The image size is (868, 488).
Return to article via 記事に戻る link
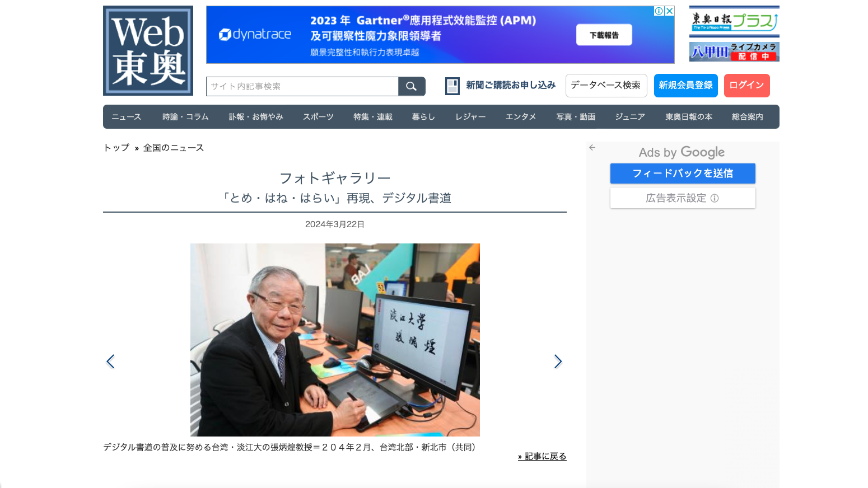(542, 457)
